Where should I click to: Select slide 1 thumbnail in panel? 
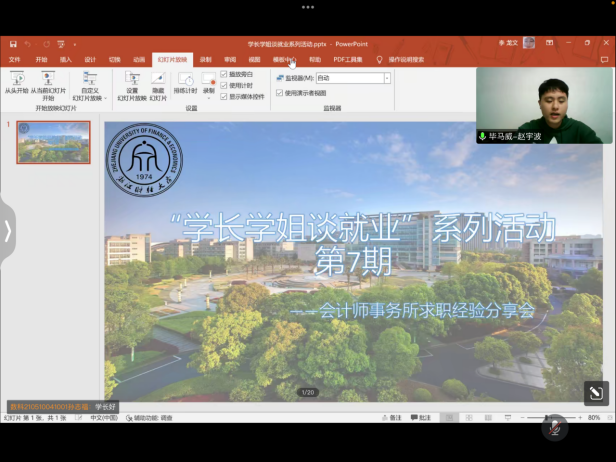(x=53, y=143)
